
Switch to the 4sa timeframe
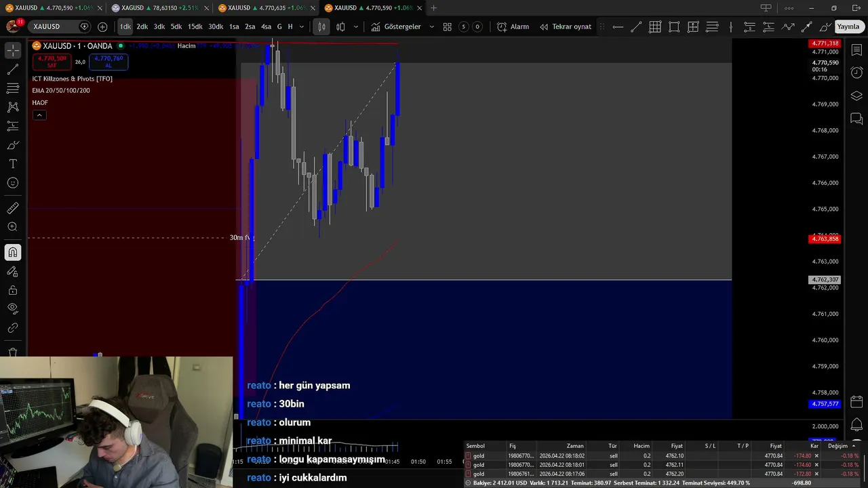(267, 26)
